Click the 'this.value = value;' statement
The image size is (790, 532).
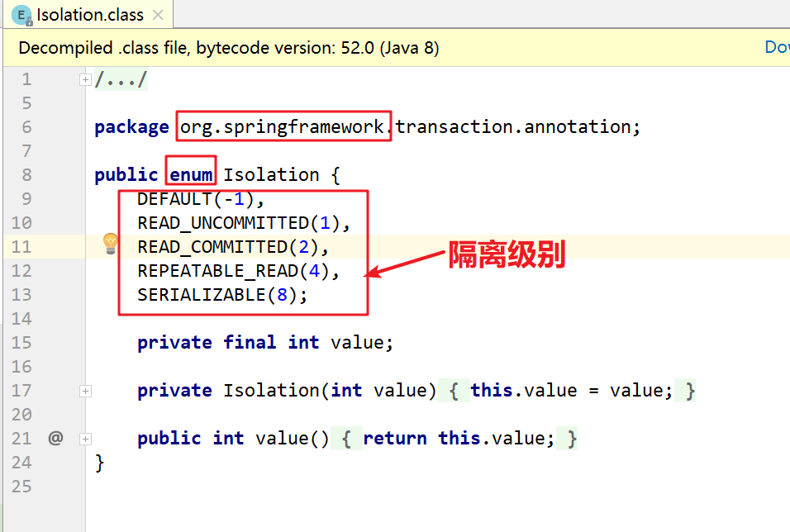coord(571,391)
